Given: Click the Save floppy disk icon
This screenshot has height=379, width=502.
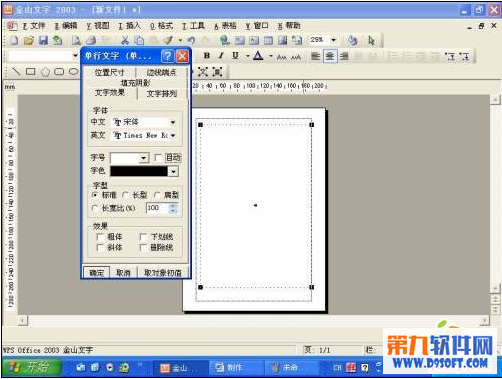Looking at the screenshot, I should click(x=43, y=40).
